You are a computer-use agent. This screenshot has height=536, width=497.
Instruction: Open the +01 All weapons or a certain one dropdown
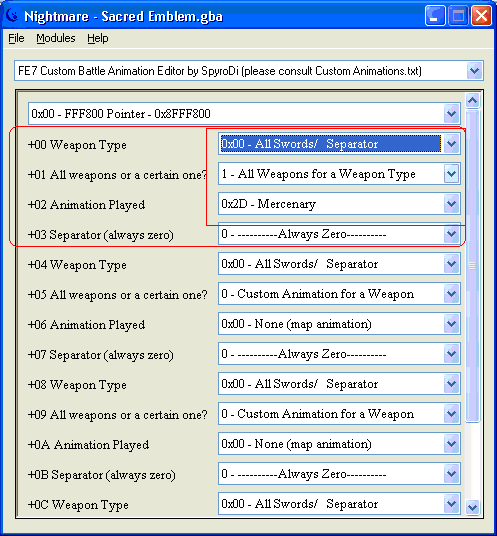click(x=452, y=174)
